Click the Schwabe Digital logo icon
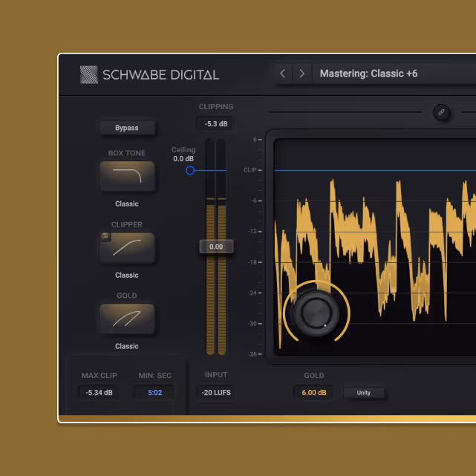 tap(89, 75)
